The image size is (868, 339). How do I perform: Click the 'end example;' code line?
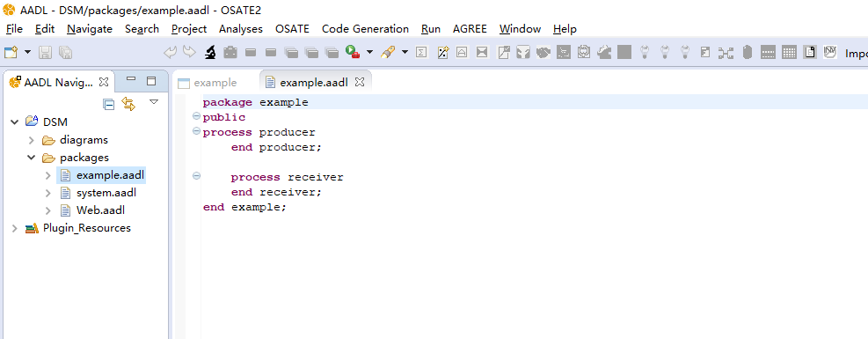[244, 207]
